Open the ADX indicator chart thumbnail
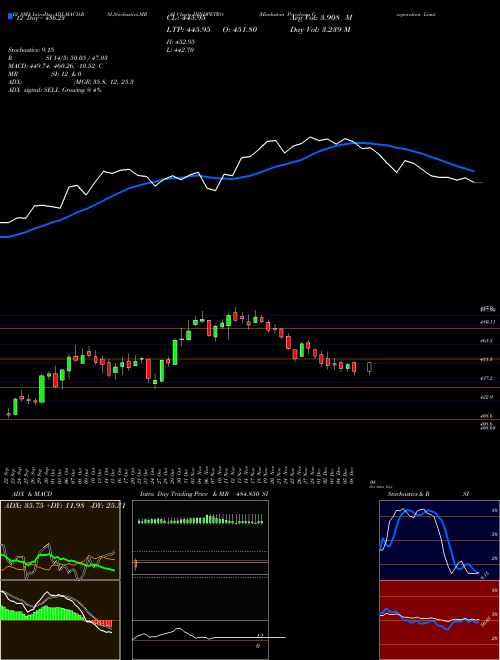Viewport: 500px width, 660px height. [x=60, y=540]
